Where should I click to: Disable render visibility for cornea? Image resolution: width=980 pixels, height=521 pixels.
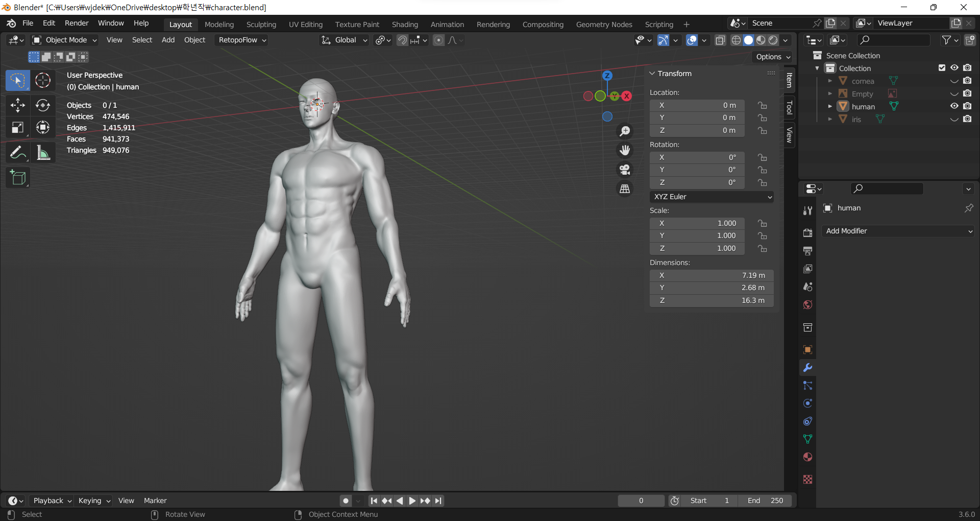click(x=967, y=80)
